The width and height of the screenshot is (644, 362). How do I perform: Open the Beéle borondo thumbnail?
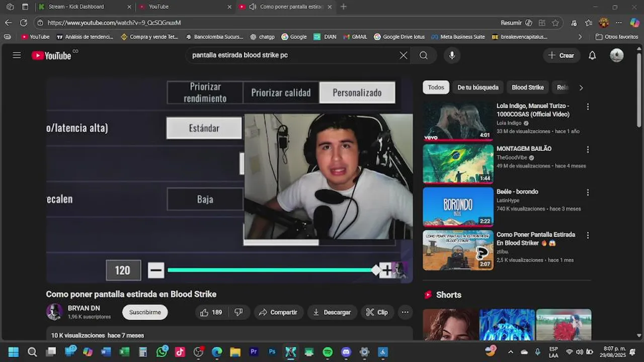pos(458,207)
